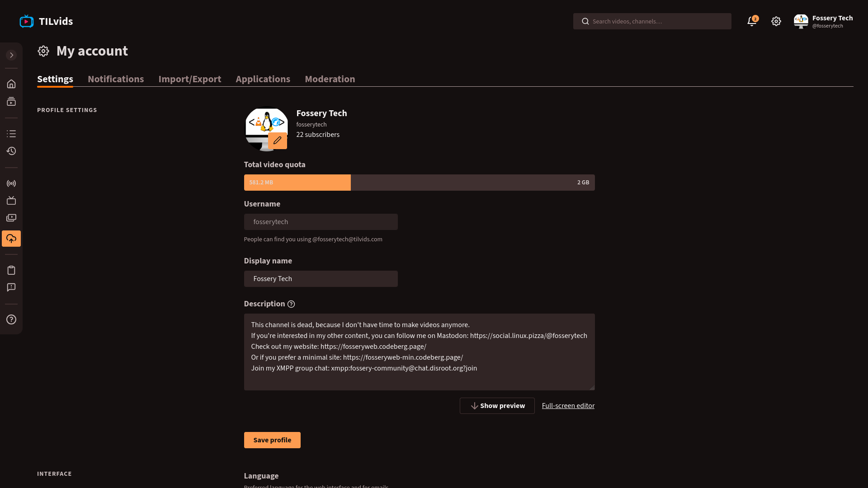Focus the search videos, channels field

[x=652, y=21]
